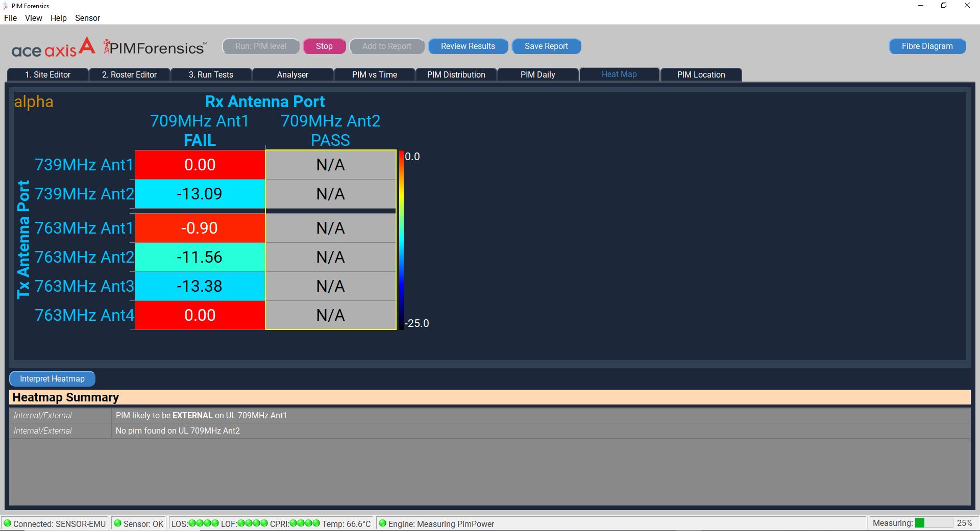Click the green Sensor OK status LED
Image resolution: width=980 pixels, height=531 pixels.
(117, 523)
